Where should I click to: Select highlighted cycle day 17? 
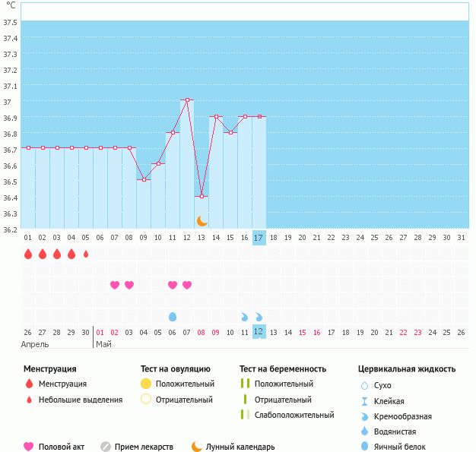point(259,238)
